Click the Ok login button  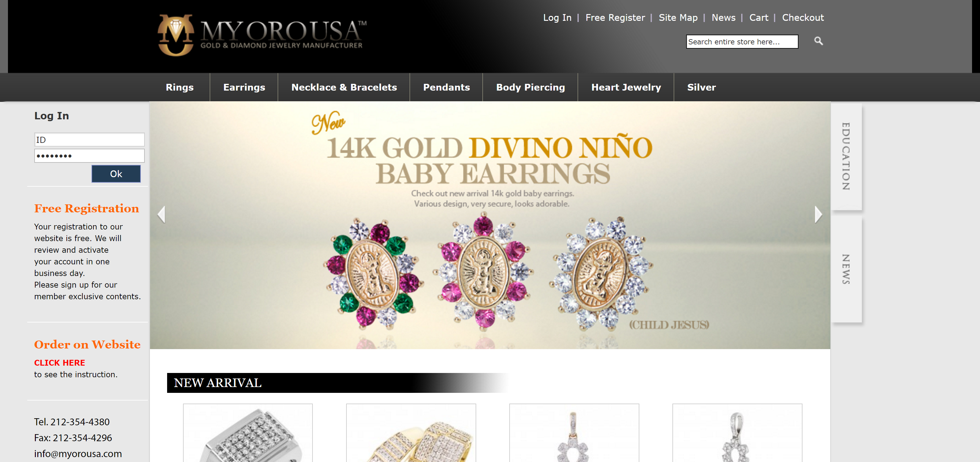tap(116, 174)
